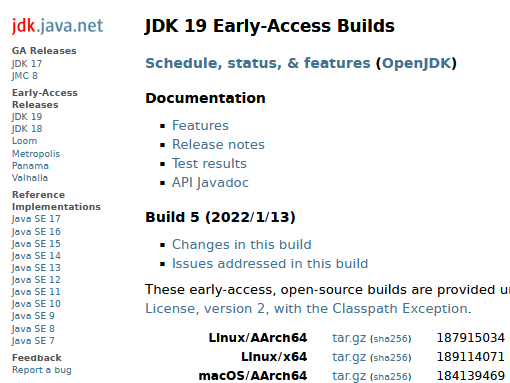Open Java SE 8 reference implementation
510x383 pixels.
[33, 329]
